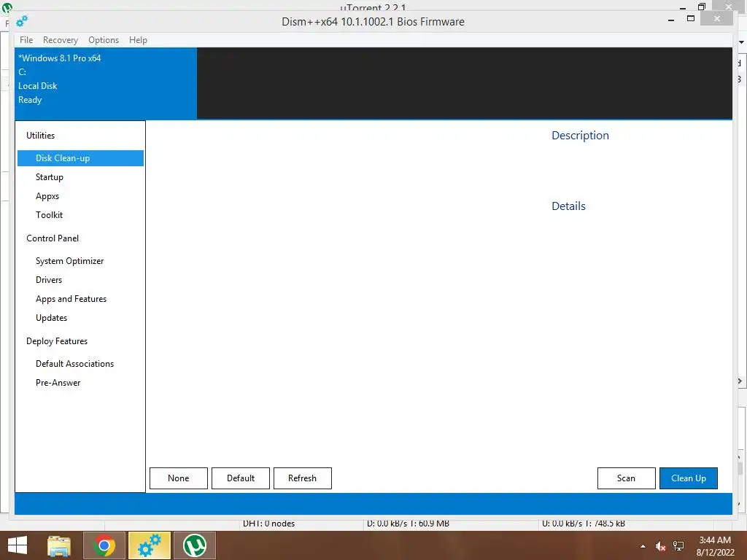Viewport: 747px width, 560px height.
Task: Open the Windows Start menu
Action: click(18, 545)
